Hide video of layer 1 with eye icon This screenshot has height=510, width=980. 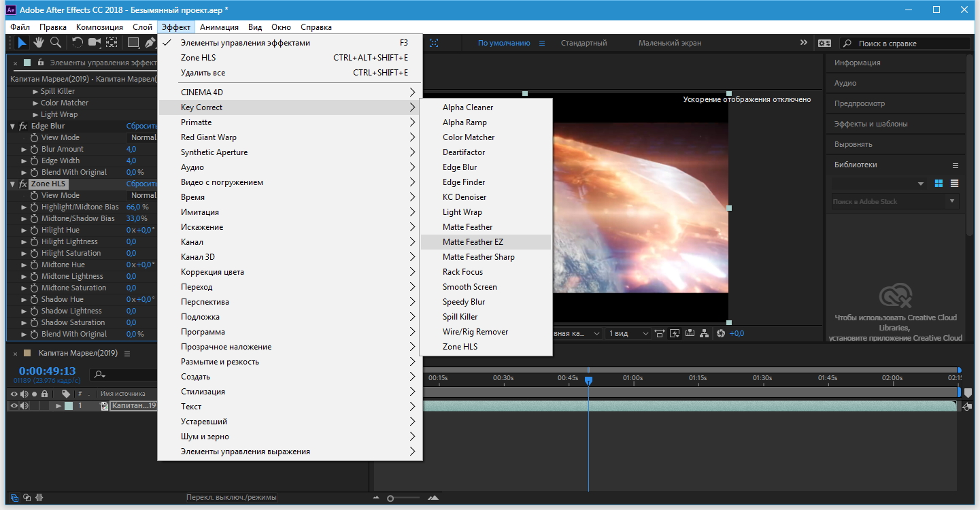click(x=14, y=406)
